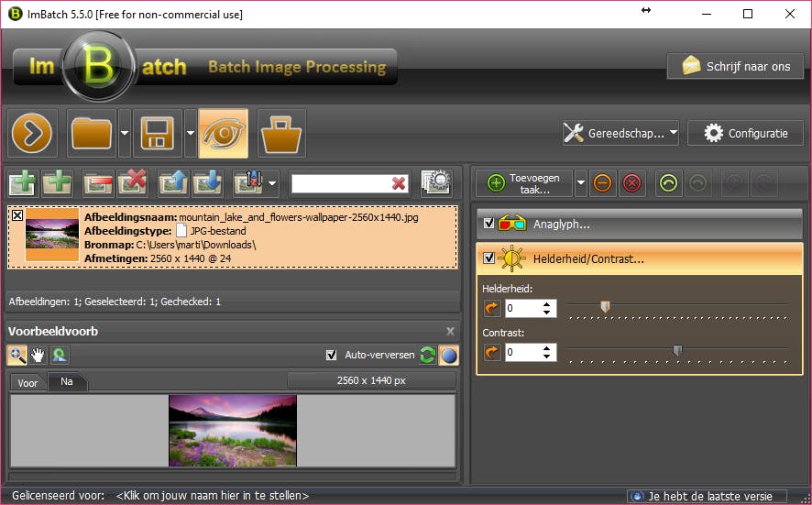
Task: Open the Gereedschap dropdown menu
Action: coord(620,133)
